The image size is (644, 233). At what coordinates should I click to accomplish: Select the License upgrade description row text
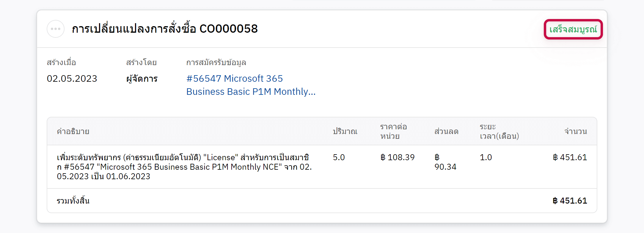click(184, 167)
